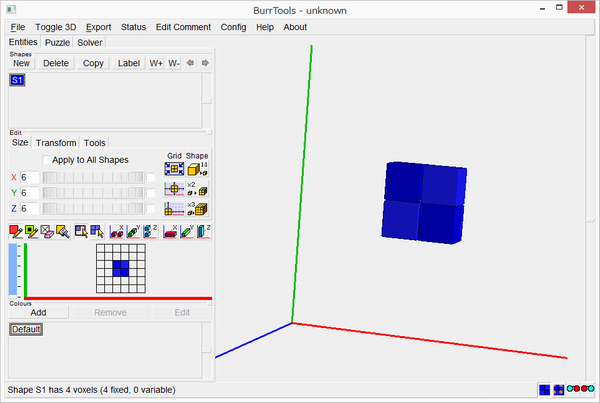Open the Status menu item
Viewport: 600px width, 403px height.
[x=133, y=27]
